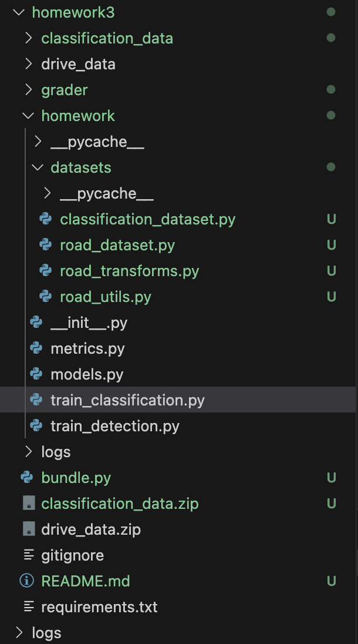This screenshot has height=644, width=358.
Task: Click the green dot next to datasets folder
Action: coord(330,167)
